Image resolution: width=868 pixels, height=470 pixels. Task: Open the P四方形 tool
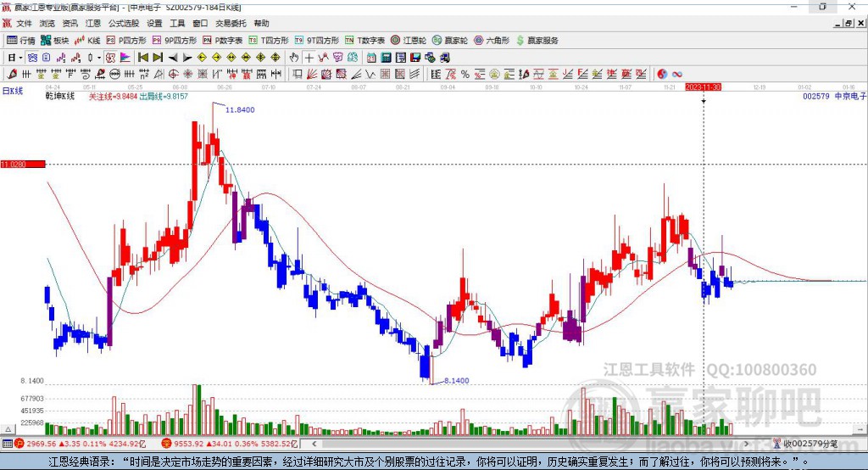pos(126,41)
